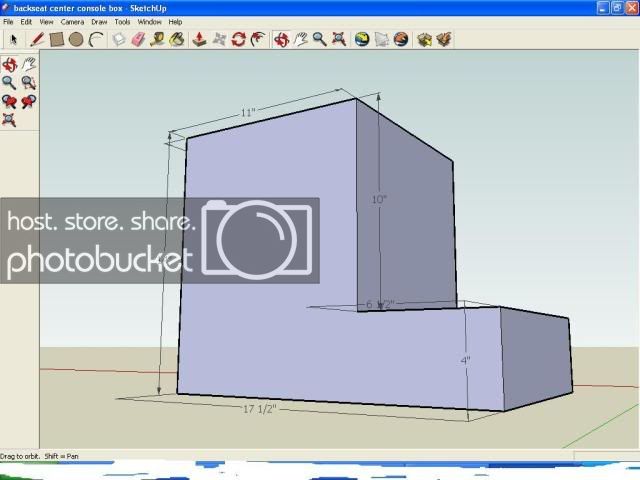The image size is (640, 480).
Task: Select Pan hand in top toolbar
Action: pos(301,40)
